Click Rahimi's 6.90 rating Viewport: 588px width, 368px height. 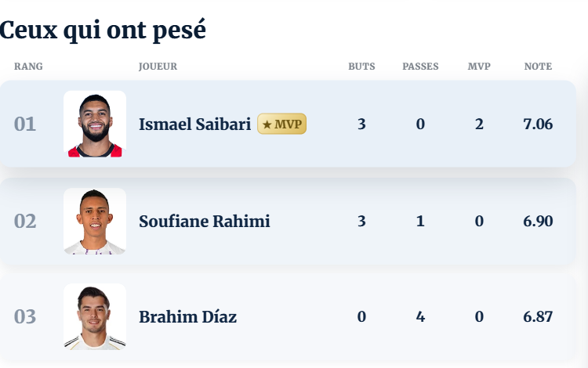click(538, 222)
